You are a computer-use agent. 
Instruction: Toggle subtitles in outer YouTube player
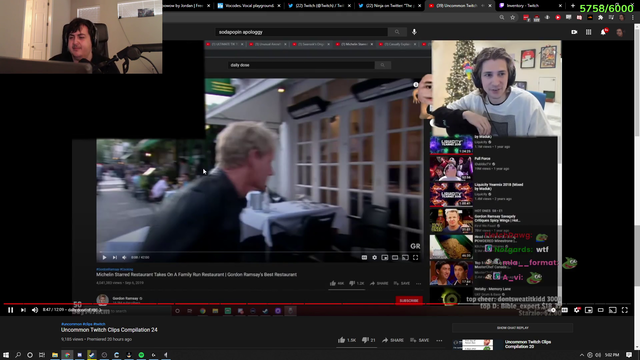pos(564,310)
